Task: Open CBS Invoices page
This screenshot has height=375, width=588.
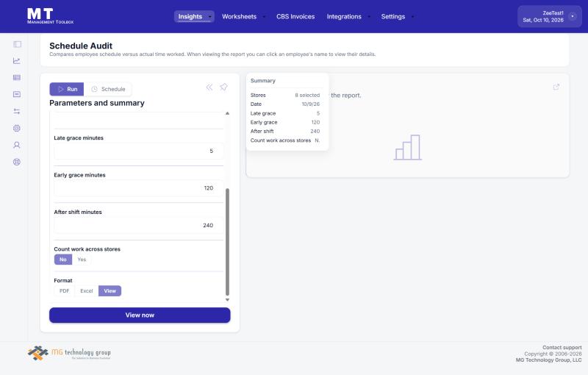Action: [295, 16]
